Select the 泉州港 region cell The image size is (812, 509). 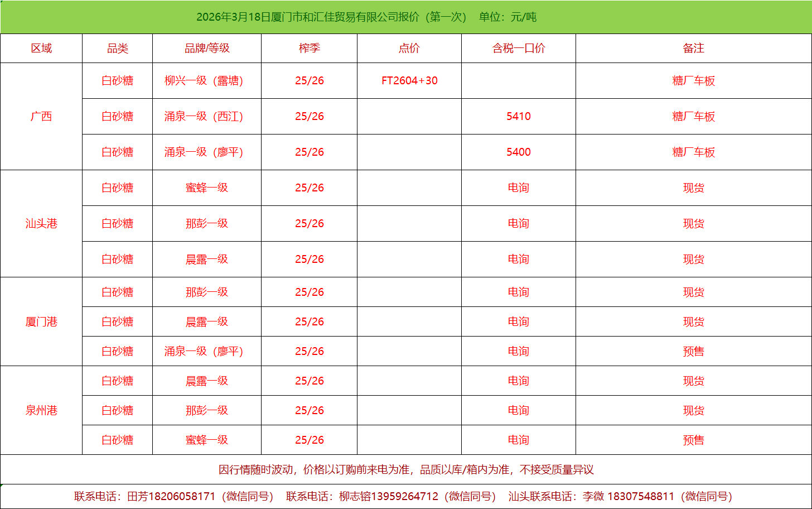41,411
